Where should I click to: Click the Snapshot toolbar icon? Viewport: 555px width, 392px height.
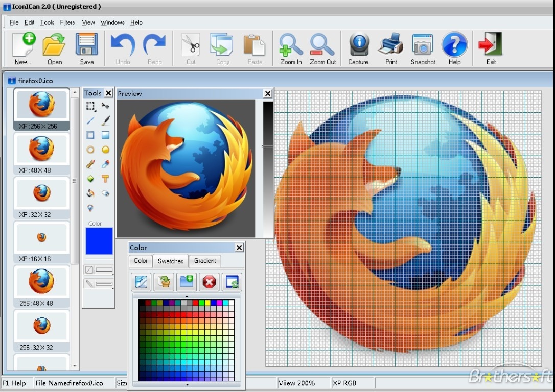point(423,46)
